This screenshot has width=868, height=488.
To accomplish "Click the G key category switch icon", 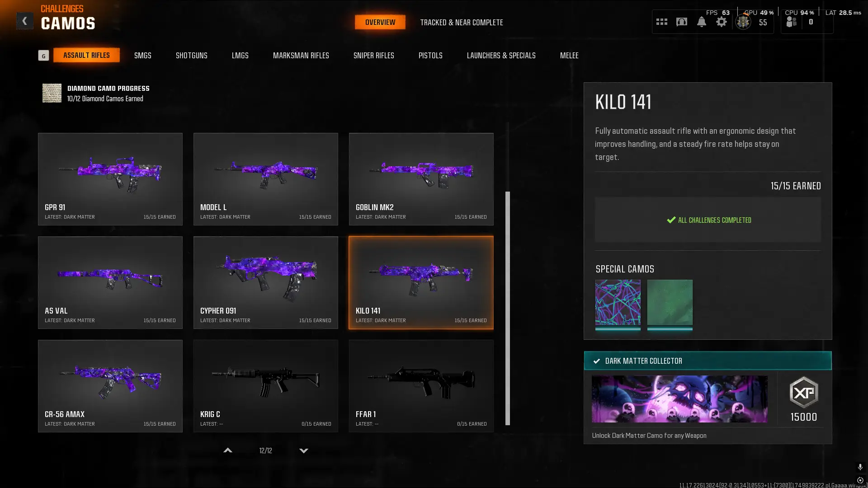I will pos(43,56).
